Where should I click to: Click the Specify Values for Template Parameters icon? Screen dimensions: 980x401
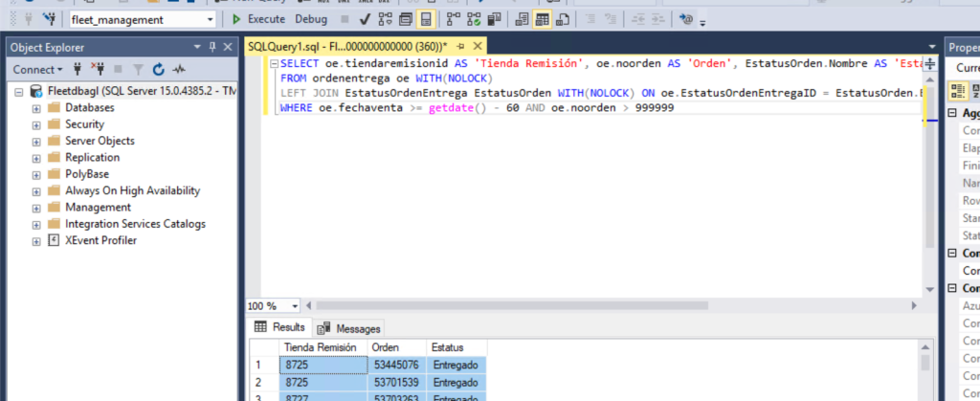coord(686,19)
